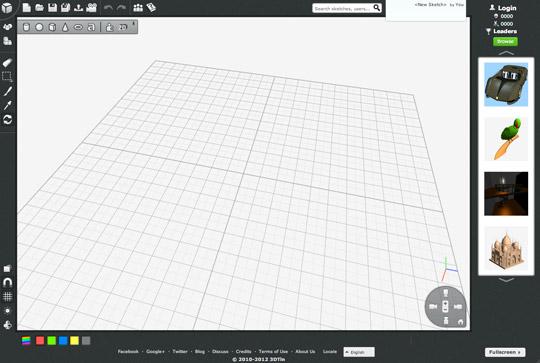Open the rainbow color palette
The height and width of the screenshot is (363, 540).
pos(26,341)
